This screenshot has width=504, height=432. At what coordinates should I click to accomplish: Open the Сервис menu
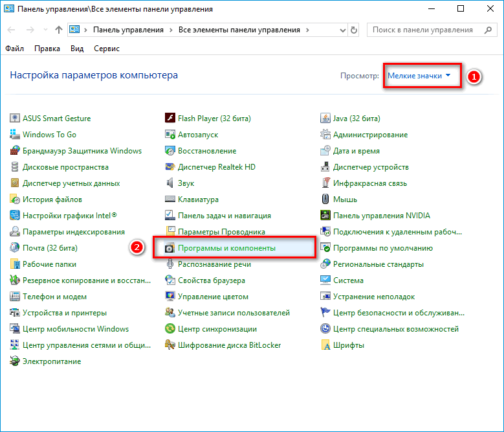106,49
